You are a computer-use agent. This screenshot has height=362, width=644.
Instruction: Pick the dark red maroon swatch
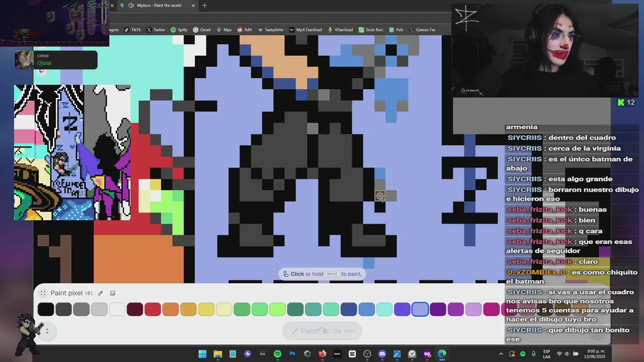pyautogui.click(x=135, y=309)
